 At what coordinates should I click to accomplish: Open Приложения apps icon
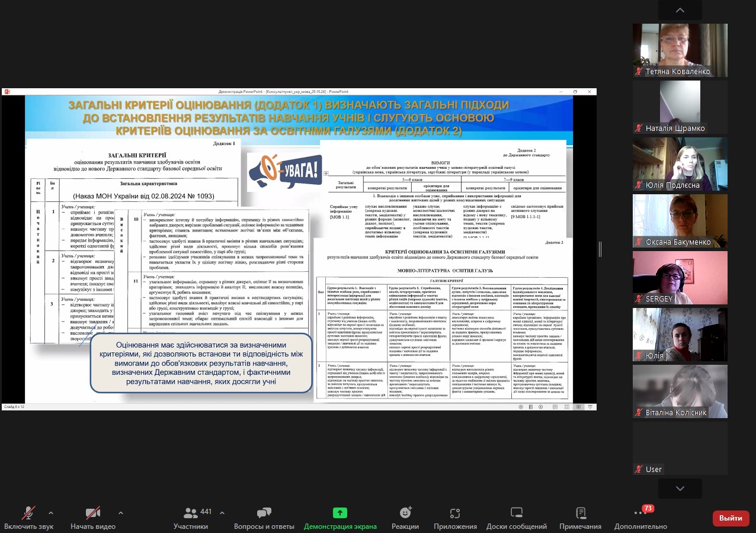click(x=455, y=518)
